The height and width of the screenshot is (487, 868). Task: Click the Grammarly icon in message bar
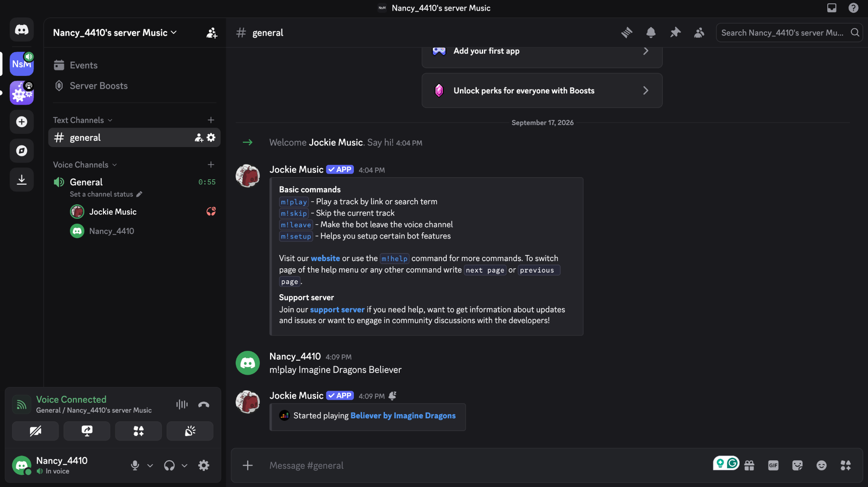[x=732, y=463]
